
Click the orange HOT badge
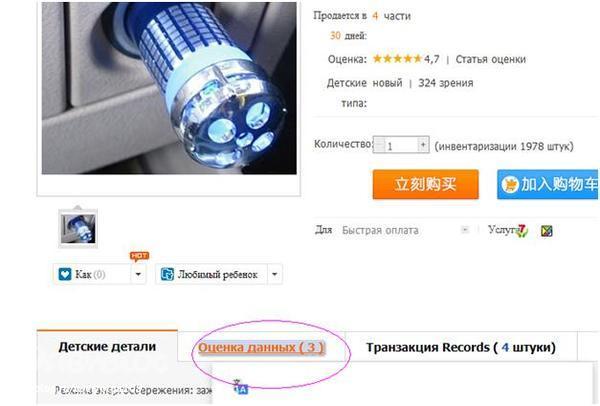coord(139,256)
